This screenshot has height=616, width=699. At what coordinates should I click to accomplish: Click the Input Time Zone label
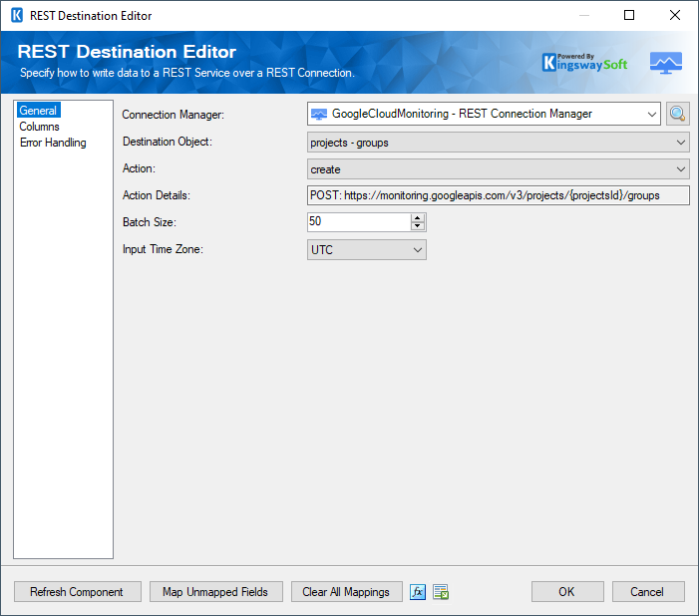pos(163,249)
